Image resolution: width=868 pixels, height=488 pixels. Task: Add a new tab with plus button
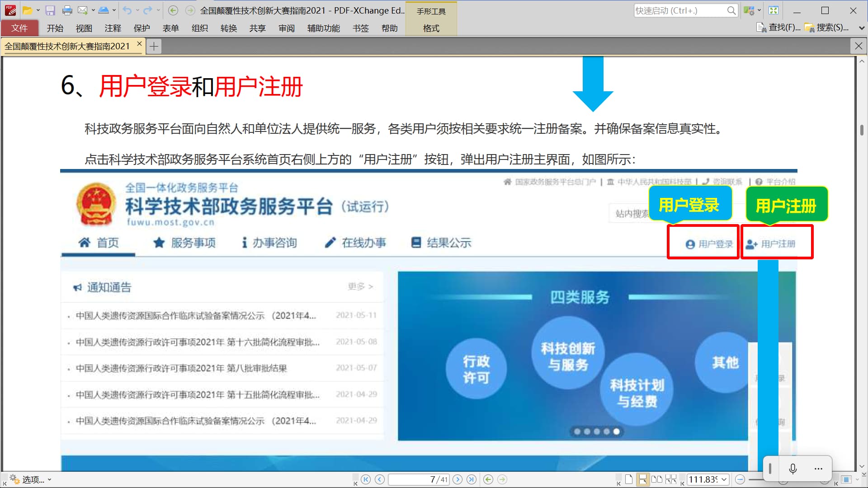[154, 46]
